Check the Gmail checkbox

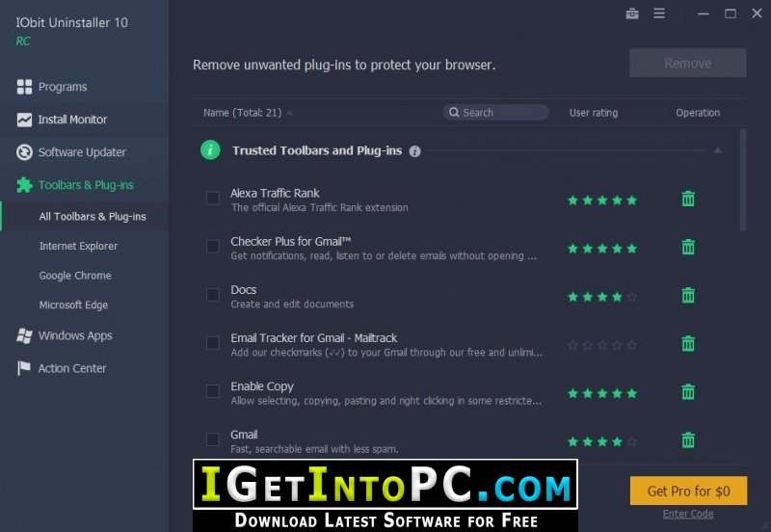coord(212,439)
